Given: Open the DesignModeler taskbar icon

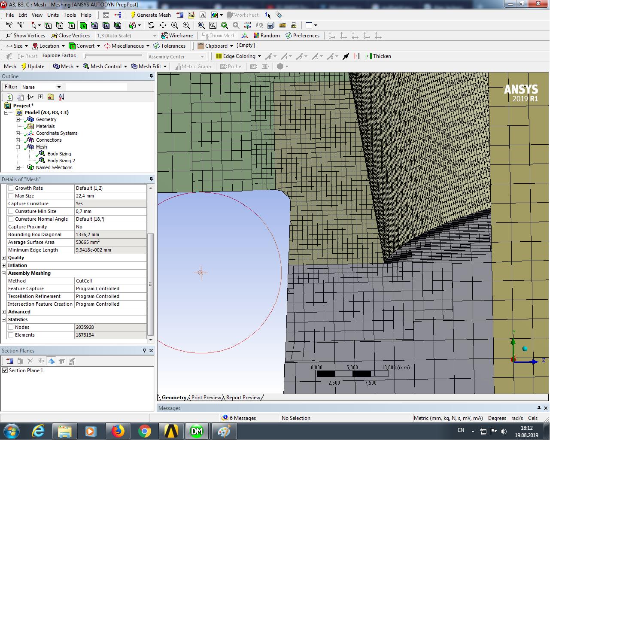Looking at the screenshot, I should 197,431.
